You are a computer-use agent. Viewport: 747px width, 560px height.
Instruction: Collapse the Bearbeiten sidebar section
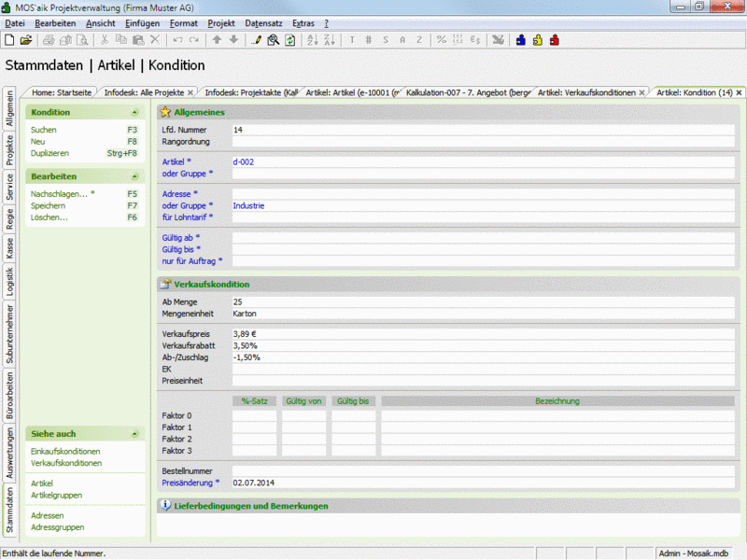134,176
